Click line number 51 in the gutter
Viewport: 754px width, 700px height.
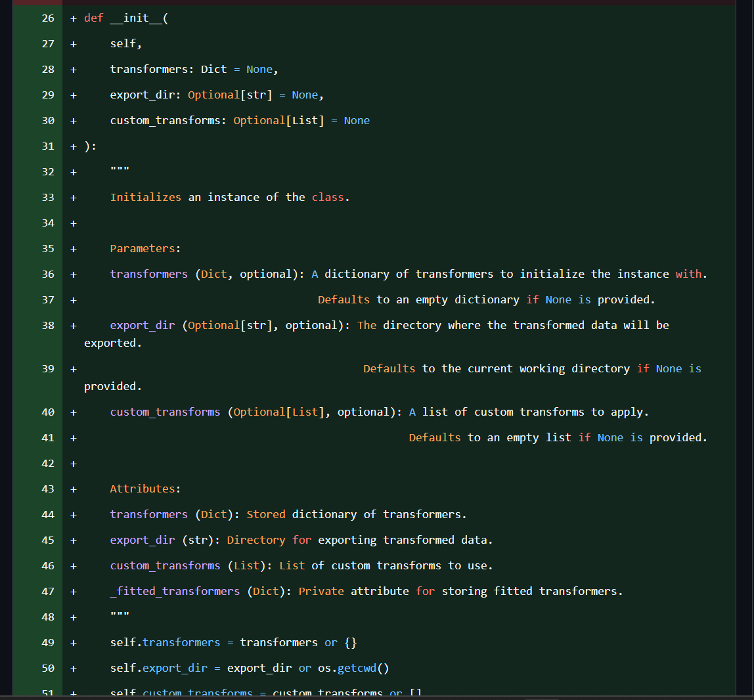coord(47,692)
